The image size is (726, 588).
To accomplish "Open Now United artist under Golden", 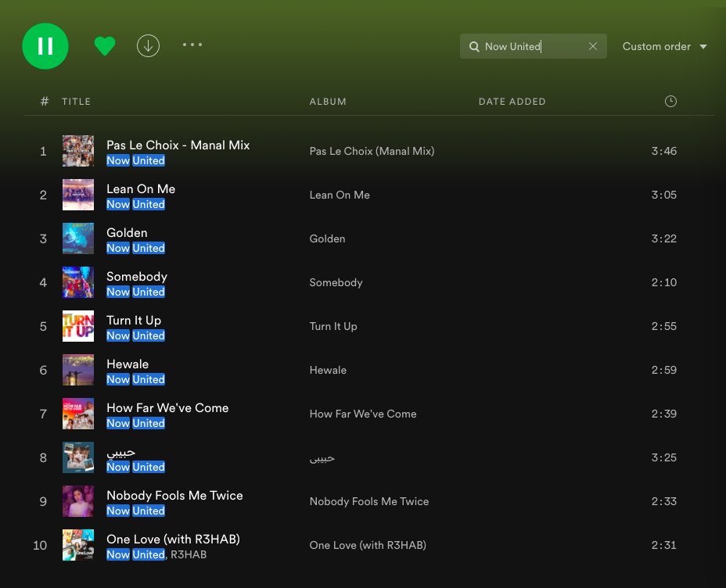I will point(135,249).
